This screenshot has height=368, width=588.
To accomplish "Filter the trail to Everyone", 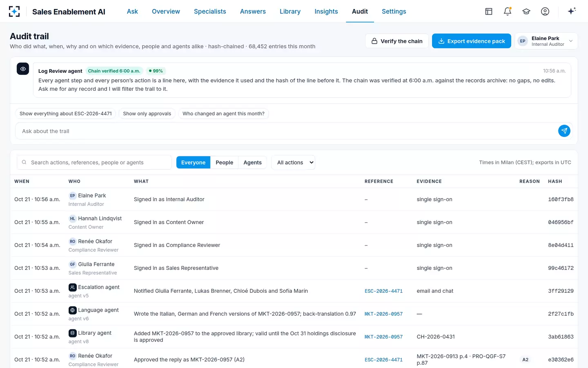I will (x=193, y=162).
